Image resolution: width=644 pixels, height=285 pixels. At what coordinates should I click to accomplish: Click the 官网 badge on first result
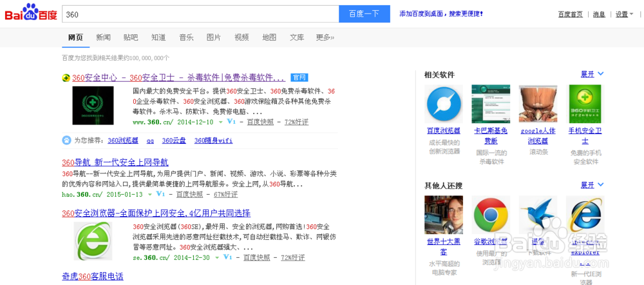point(299,77)
